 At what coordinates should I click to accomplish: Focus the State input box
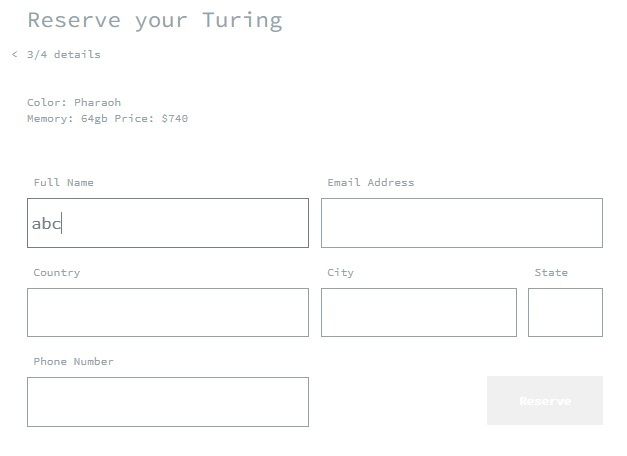coord(565,312)
